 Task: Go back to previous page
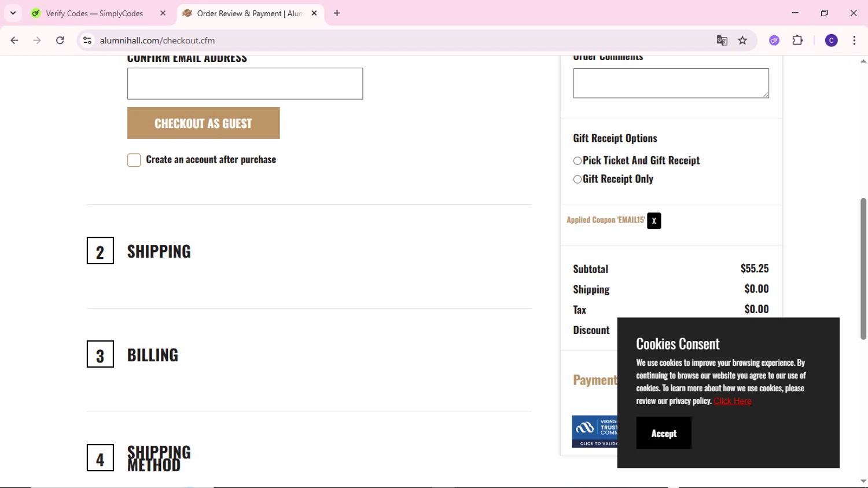pyautogui.click(x=14, y=41)
